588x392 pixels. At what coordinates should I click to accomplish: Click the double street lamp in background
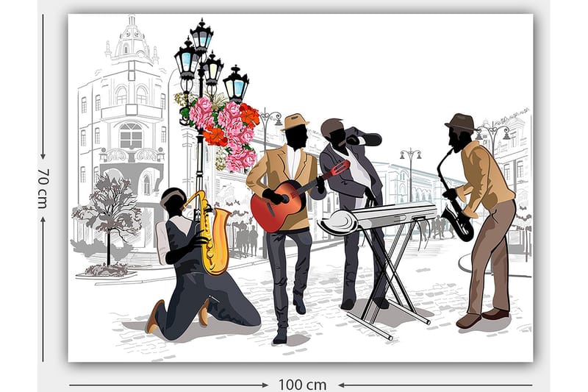[410, 158]
